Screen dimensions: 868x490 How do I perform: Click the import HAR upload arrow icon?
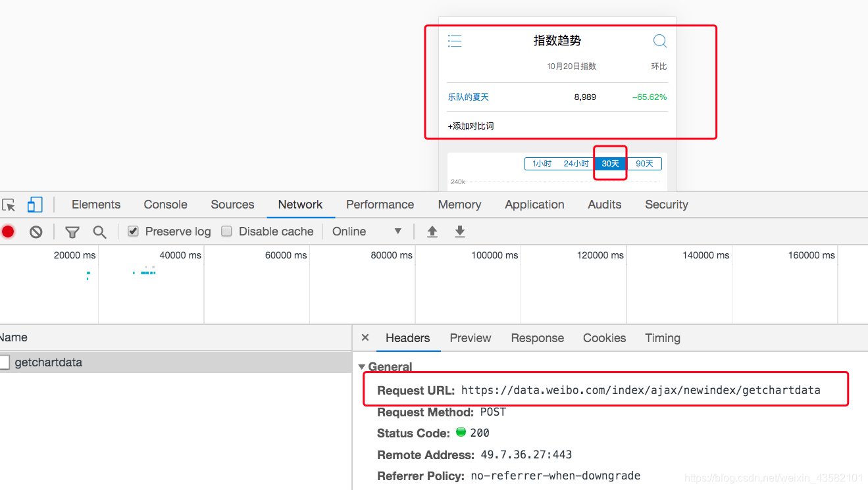pos(432,232)
